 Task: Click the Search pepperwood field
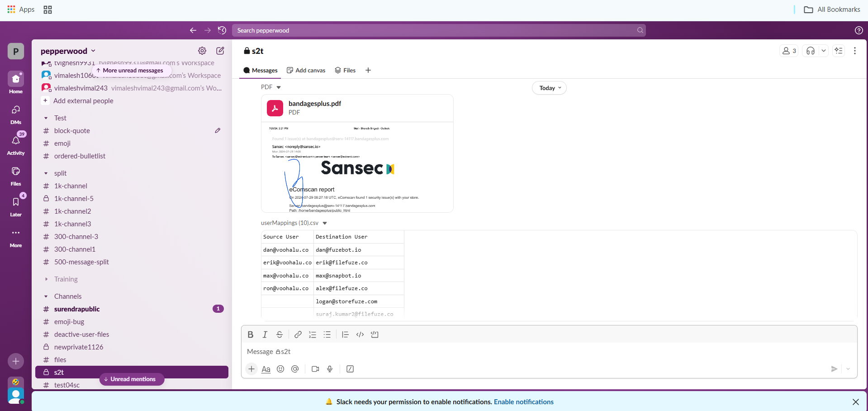[x=434, y=30]
